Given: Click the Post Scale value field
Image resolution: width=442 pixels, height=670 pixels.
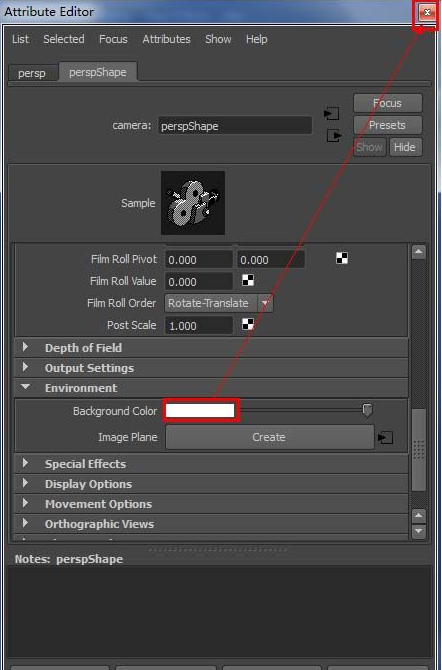Looking at the screenshot, I should coord(199,326).
